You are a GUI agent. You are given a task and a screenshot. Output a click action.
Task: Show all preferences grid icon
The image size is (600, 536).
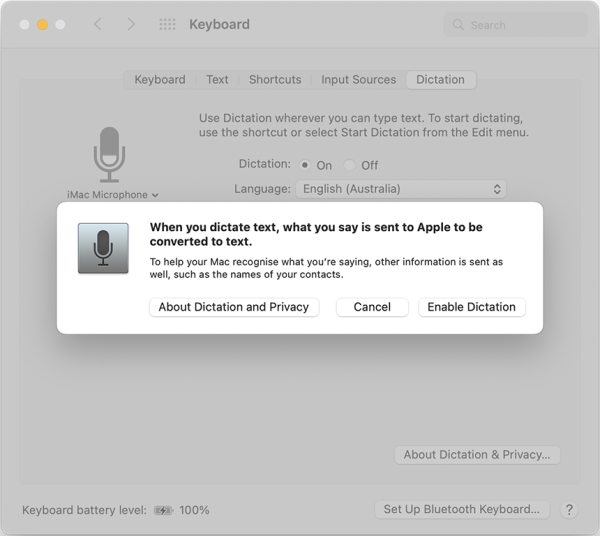pyautogui.click(x=167, y=24)
